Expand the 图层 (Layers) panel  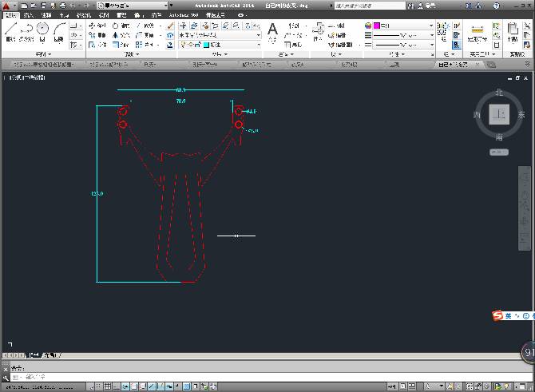220,54
